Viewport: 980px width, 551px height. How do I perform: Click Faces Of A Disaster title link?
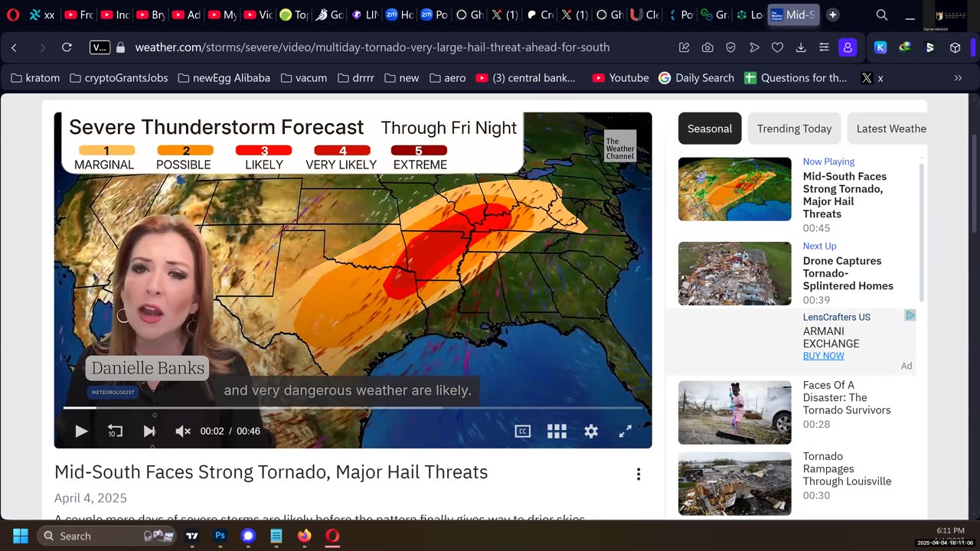[x=847, y=397]
